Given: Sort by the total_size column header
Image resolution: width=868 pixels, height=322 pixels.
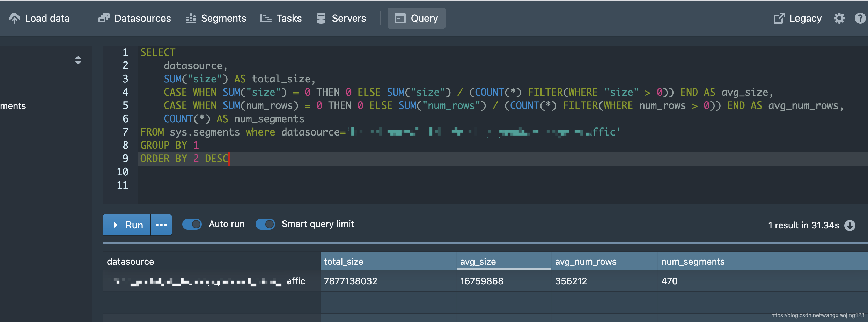Looking at the screenshot, I should pos(388,262).
